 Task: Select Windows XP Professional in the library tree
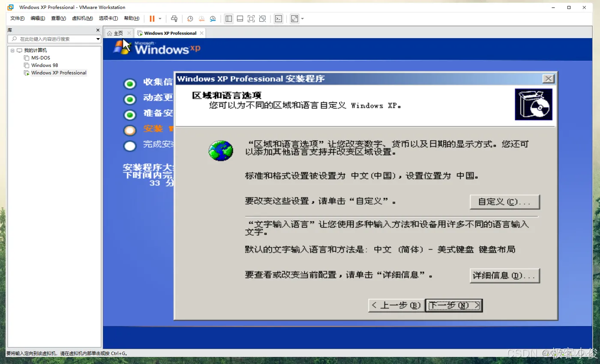(59, 73)
